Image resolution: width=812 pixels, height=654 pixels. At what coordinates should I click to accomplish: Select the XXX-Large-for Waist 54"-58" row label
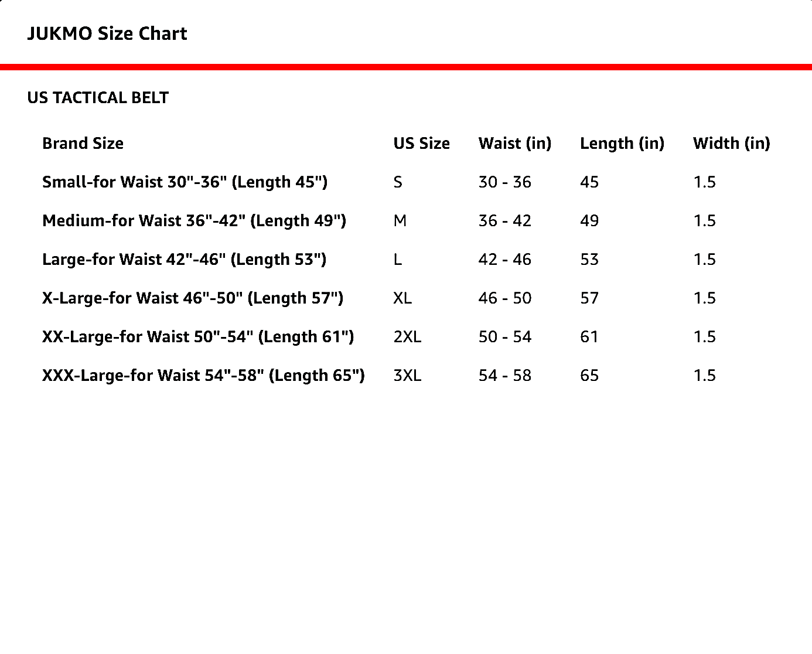point(203,376)
